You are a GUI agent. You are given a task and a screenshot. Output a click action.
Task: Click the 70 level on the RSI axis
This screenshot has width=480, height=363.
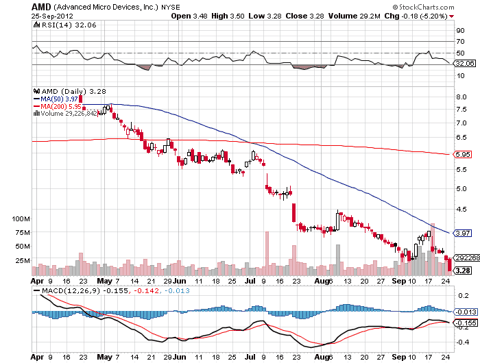[x=461, y=42]
